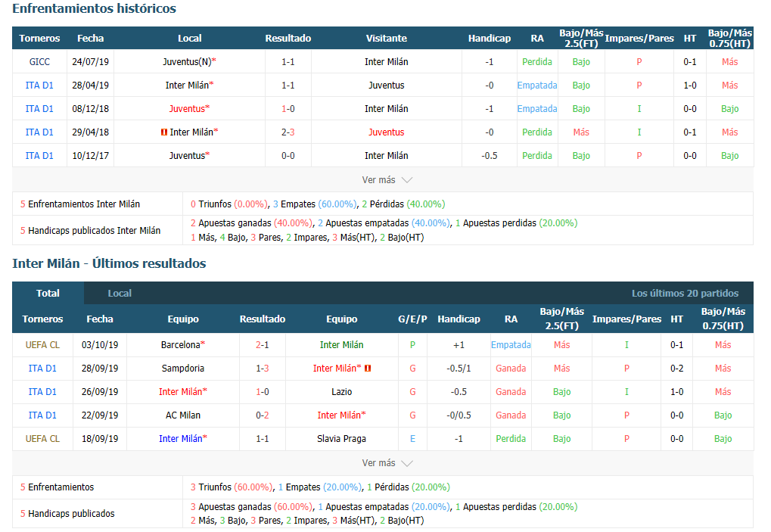Open ITA D1 link in the 08/12/18 row
771x532 pixels.
pyautogui.click(x=39, y=109)
